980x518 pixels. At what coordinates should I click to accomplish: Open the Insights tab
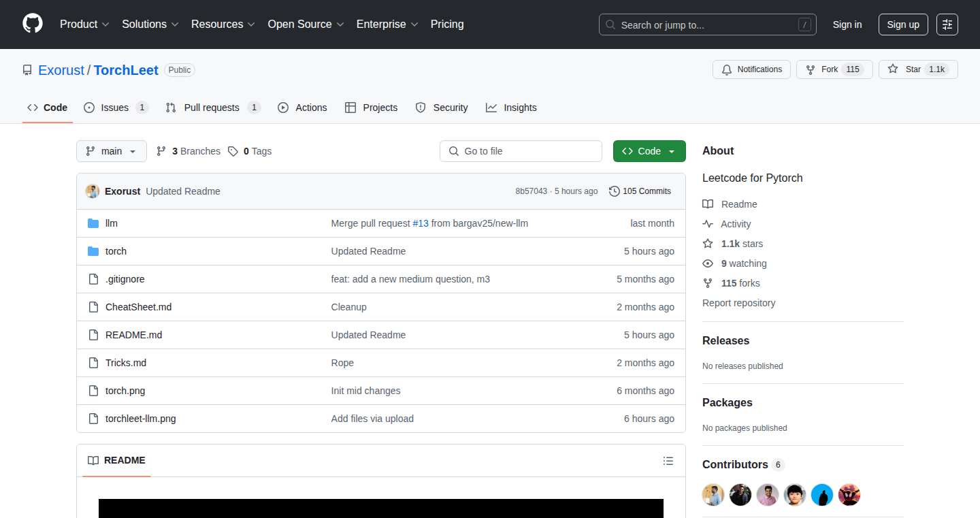pos(511,108)
